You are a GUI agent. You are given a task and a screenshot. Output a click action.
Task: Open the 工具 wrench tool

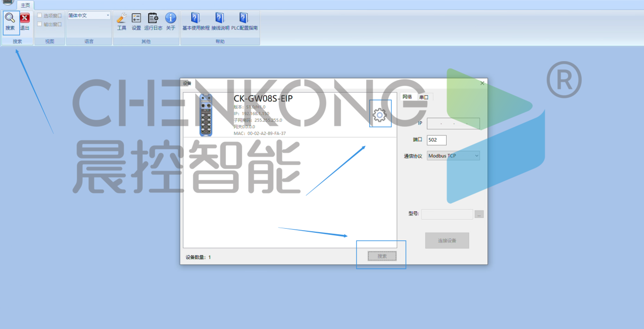(x=121, y=18)
